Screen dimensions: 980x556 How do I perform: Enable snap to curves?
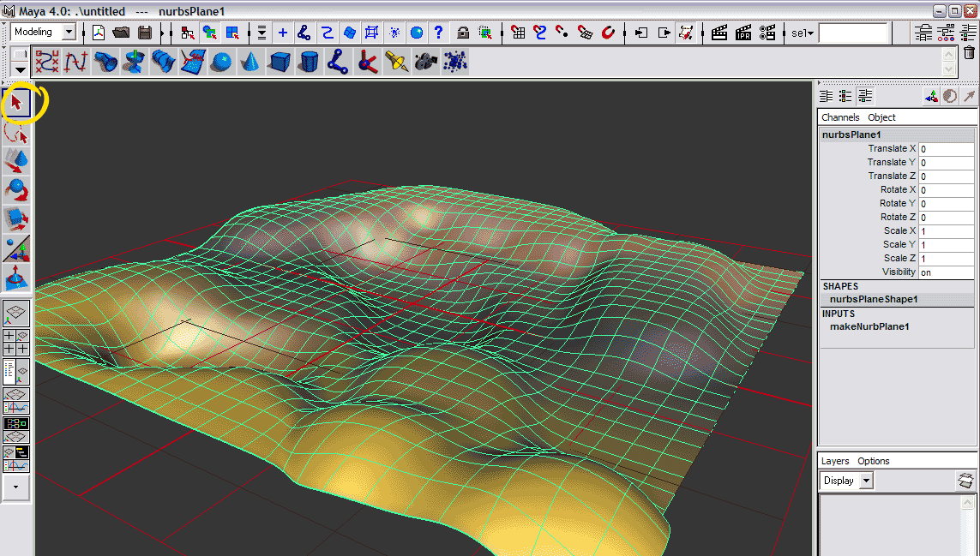[x=540, y=33]
